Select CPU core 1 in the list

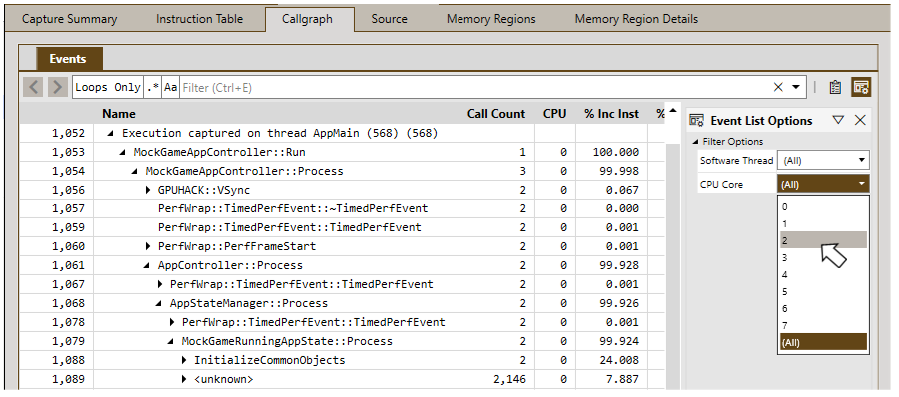822,224
